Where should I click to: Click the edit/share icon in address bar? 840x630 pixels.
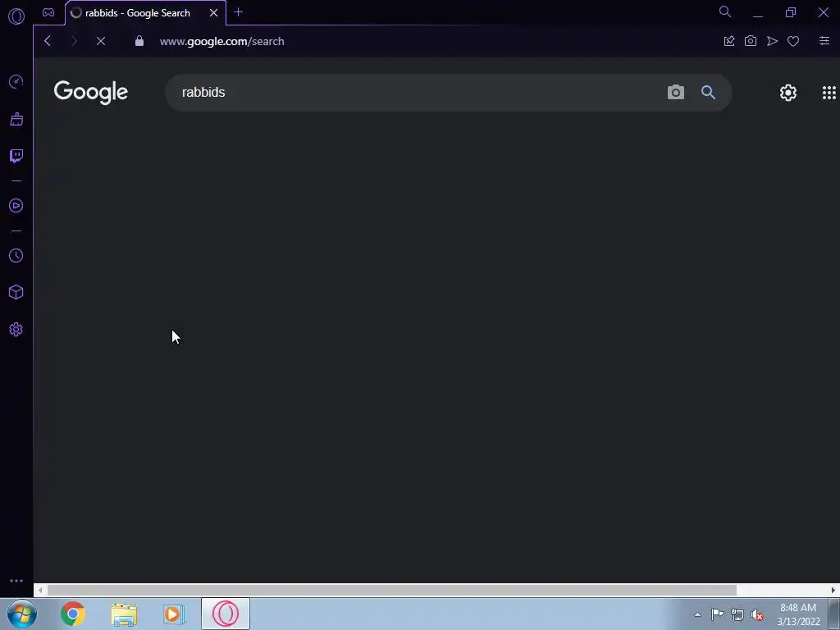coord(729,41)
